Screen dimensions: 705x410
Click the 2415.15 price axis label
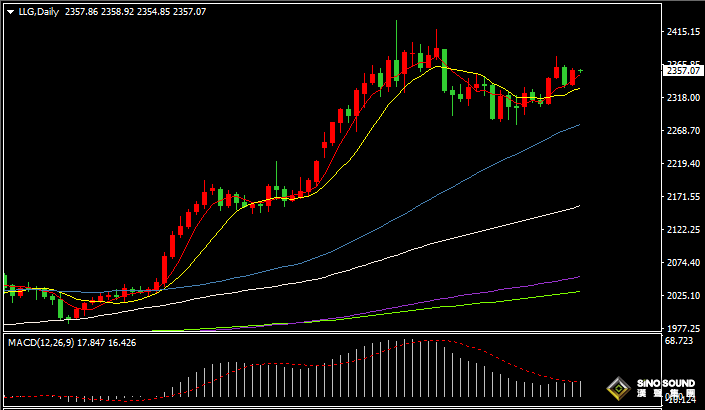(681, 32)
